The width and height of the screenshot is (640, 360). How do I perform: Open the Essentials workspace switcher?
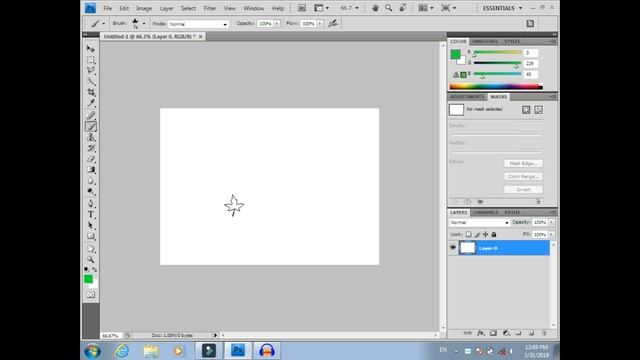502,8
